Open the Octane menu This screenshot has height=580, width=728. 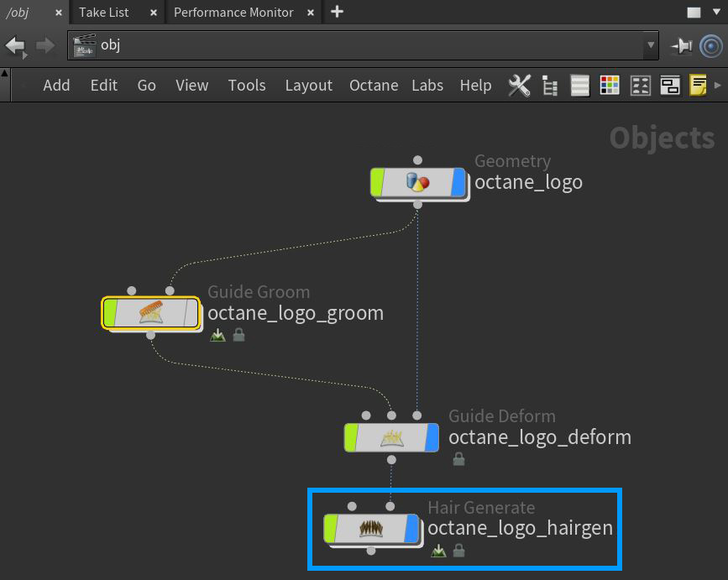point(374,86)
